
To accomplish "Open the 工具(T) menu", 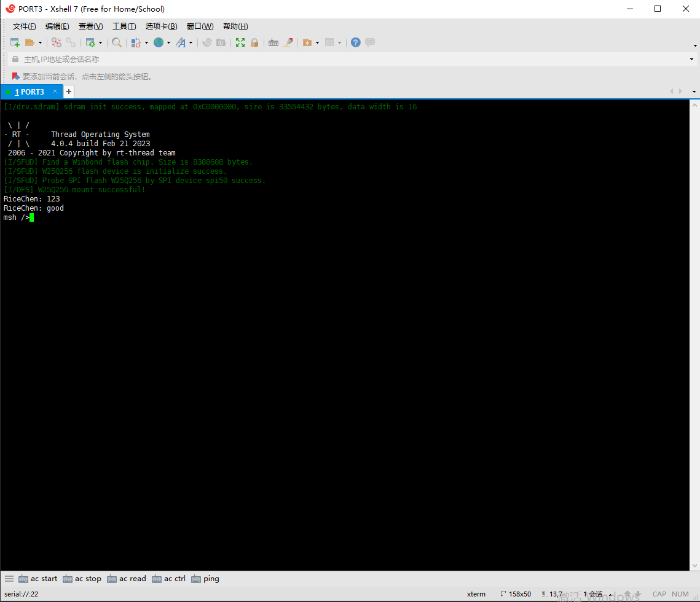I will point(124,26).
